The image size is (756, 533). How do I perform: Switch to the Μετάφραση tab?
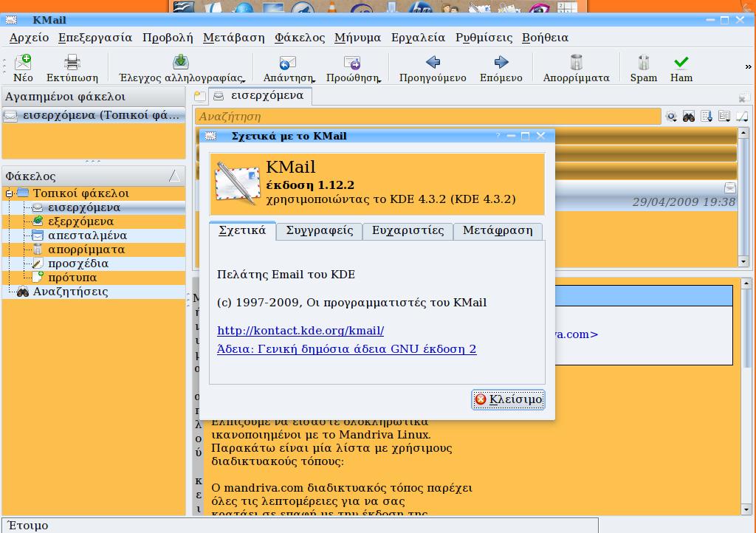[x=498, y=231]
